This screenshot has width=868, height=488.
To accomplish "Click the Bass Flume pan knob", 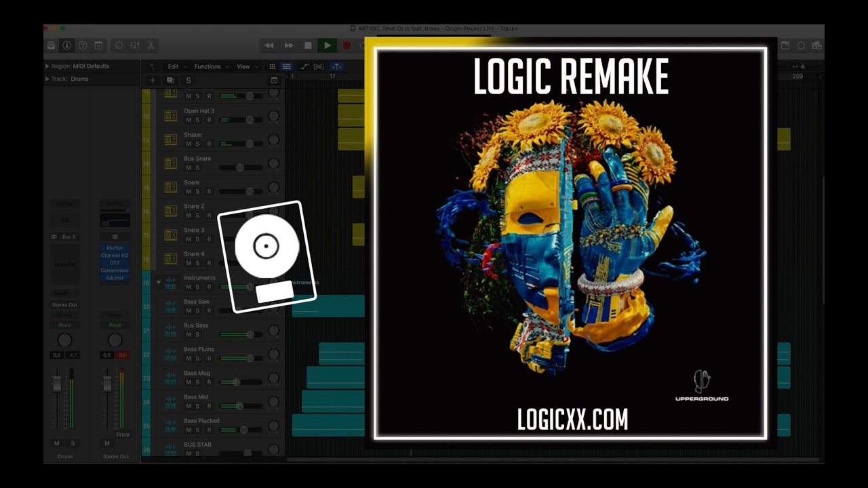I will tap(273, 354).
